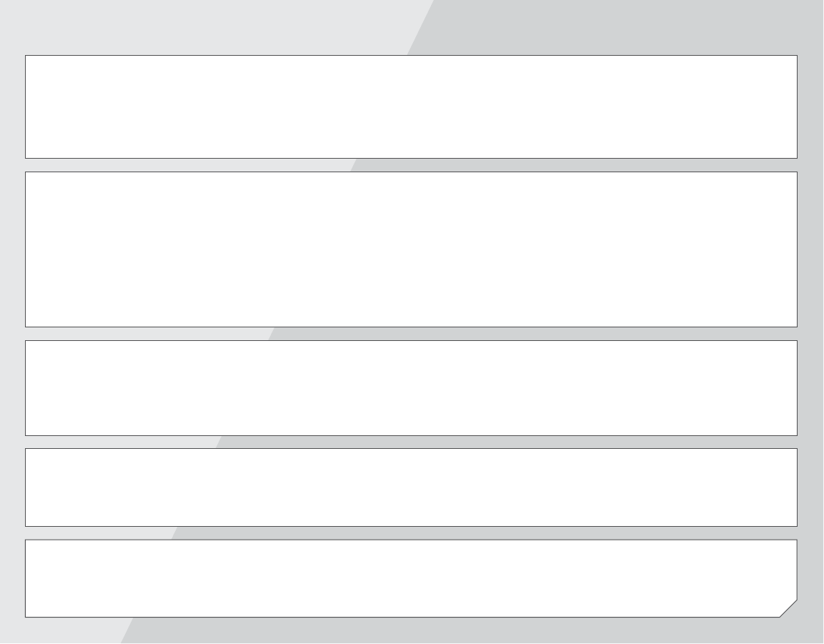Select the tallest white box, second from top

(x=411, y=249)
